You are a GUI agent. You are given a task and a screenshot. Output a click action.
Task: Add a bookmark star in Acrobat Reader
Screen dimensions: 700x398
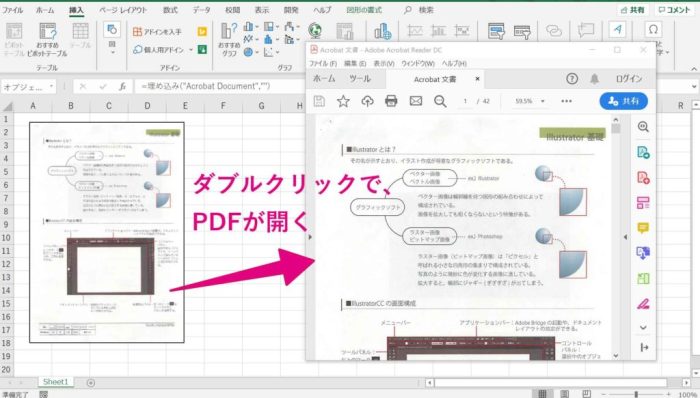click(x=343, y=101)
